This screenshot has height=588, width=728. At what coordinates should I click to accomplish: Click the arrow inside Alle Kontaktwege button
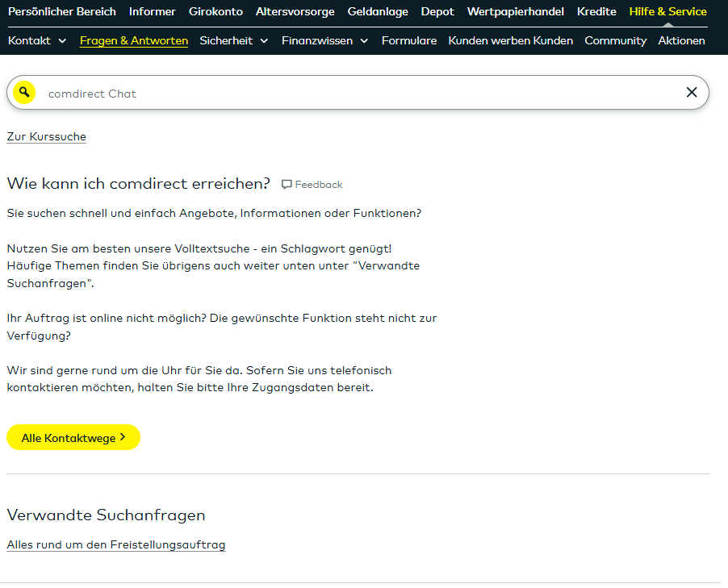123,437
